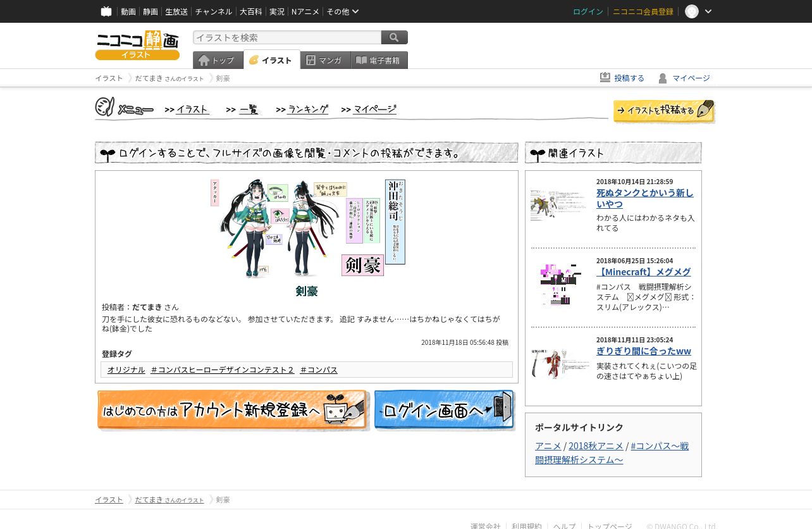812x529 pixels.
Task: Click the 2018秋アニメ portal link
Action: [596, 445]
